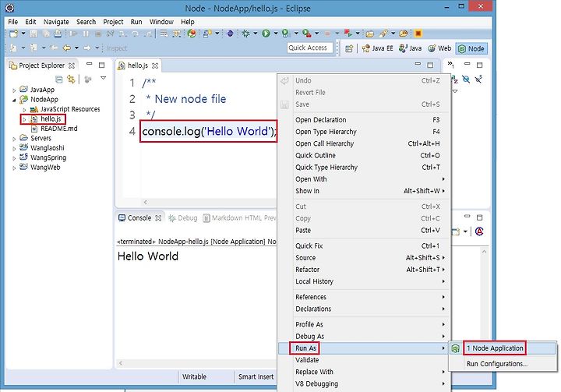This screenshot has height=392, width=561.
Task: Select the hello.js editor tab
Action: [138, 65]
